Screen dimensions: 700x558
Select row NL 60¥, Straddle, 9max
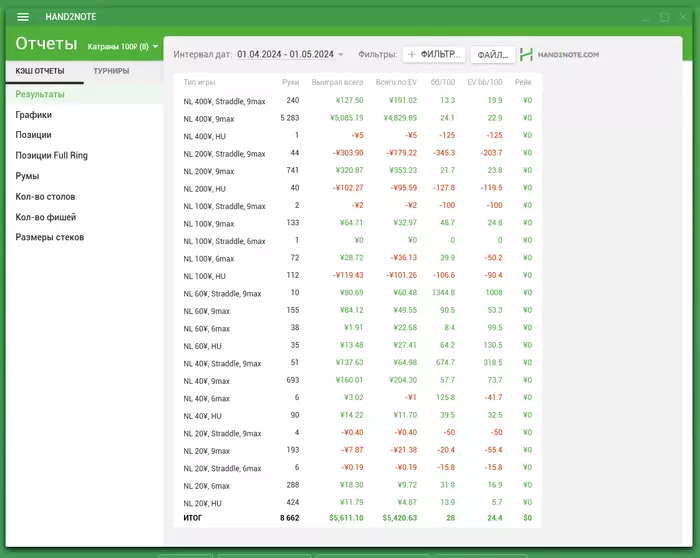tap(358, 293)
